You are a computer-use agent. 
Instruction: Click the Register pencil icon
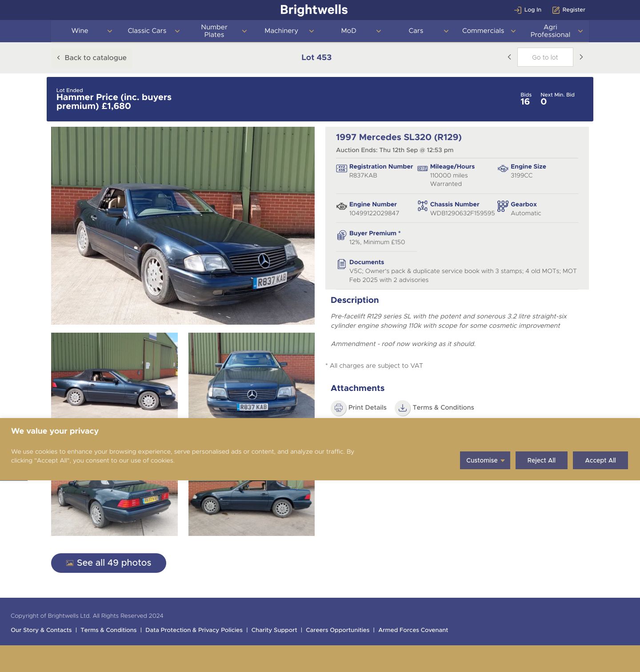[x=556, y=10]
